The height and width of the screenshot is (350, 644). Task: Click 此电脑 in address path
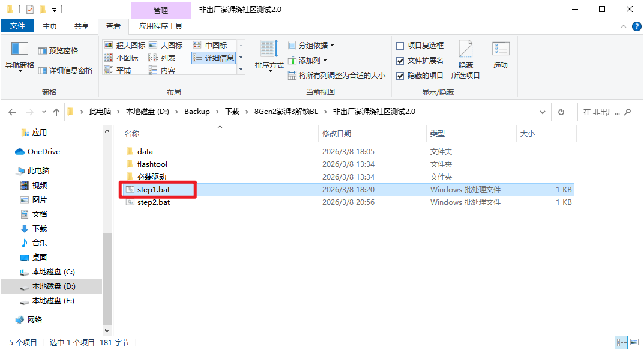click(x=100, y=112)
